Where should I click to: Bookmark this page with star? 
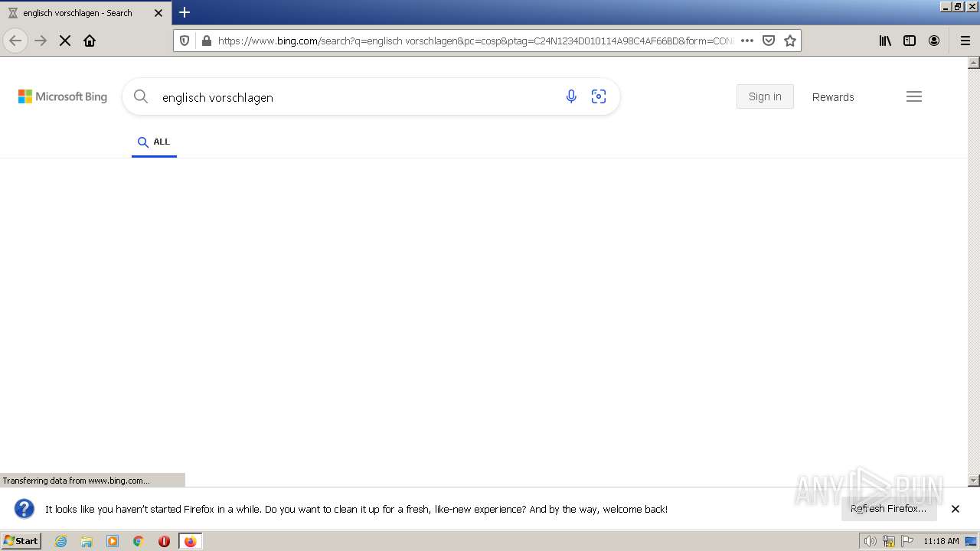click(790, 41)
